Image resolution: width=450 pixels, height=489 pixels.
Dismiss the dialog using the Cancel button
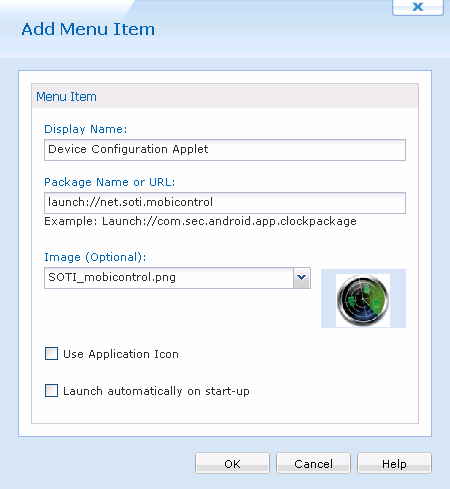pyautogui.click(x=313, y=463)
